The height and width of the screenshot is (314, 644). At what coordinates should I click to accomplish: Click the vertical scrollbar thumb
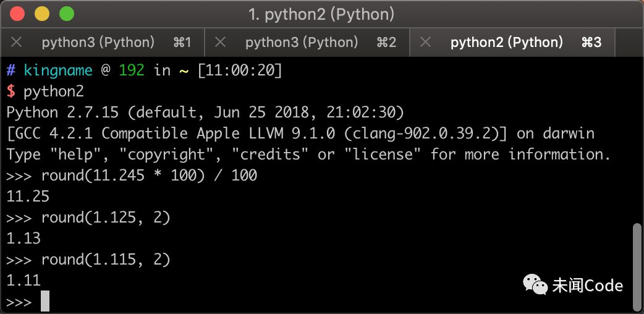click(638, 266)
